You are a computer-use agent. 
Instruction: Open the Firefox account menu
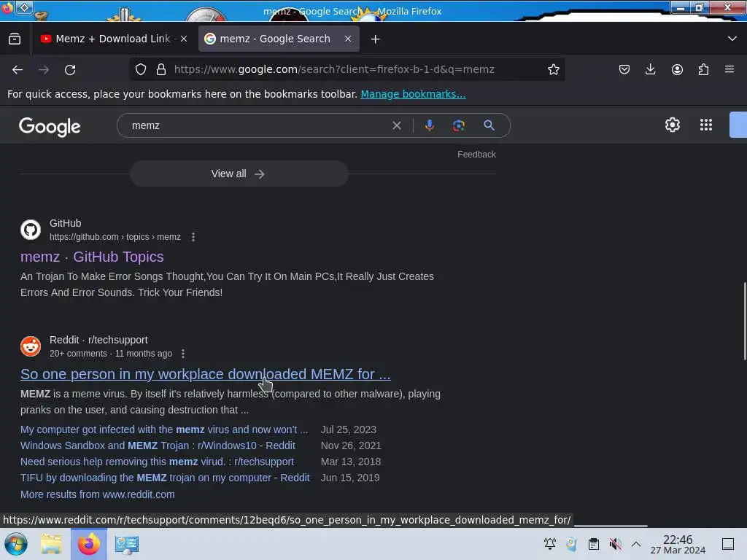677,69
